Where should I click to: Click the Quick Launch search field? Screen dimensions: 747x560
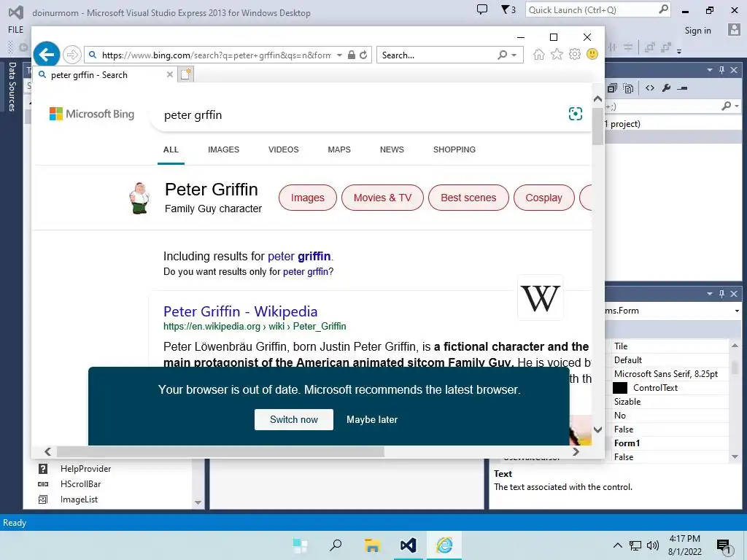[x=598, y=10]
